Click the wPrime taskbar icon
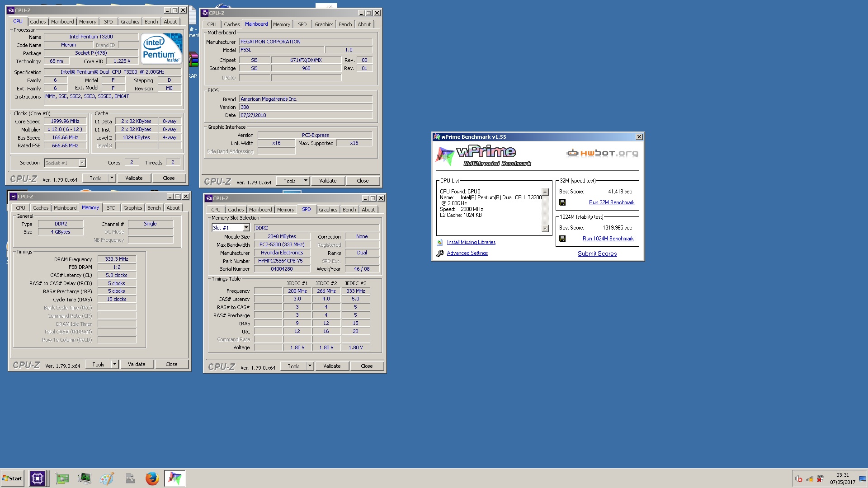This screenshot has height=488, width=868. click(x=175, y=478)
